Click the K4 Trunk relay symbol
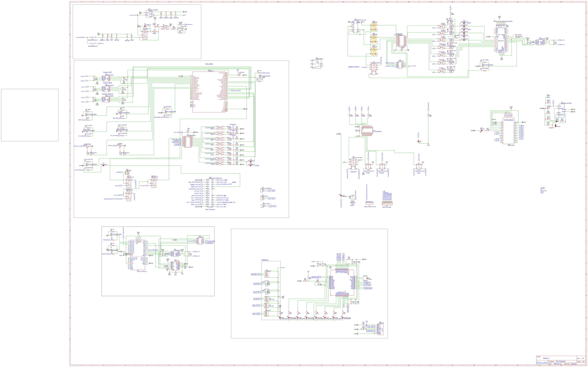 368,167
